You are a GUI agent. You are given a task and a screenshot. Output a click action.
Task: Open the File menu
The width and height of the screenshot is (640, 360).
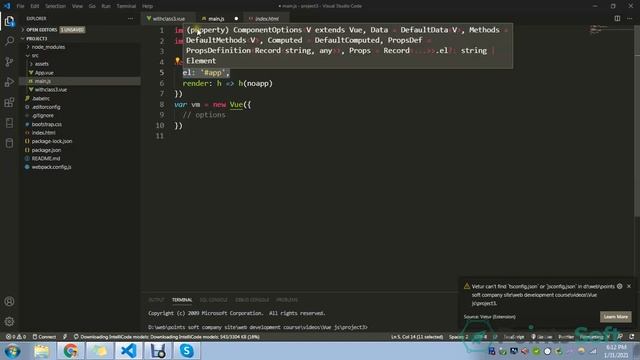[20, 6]
